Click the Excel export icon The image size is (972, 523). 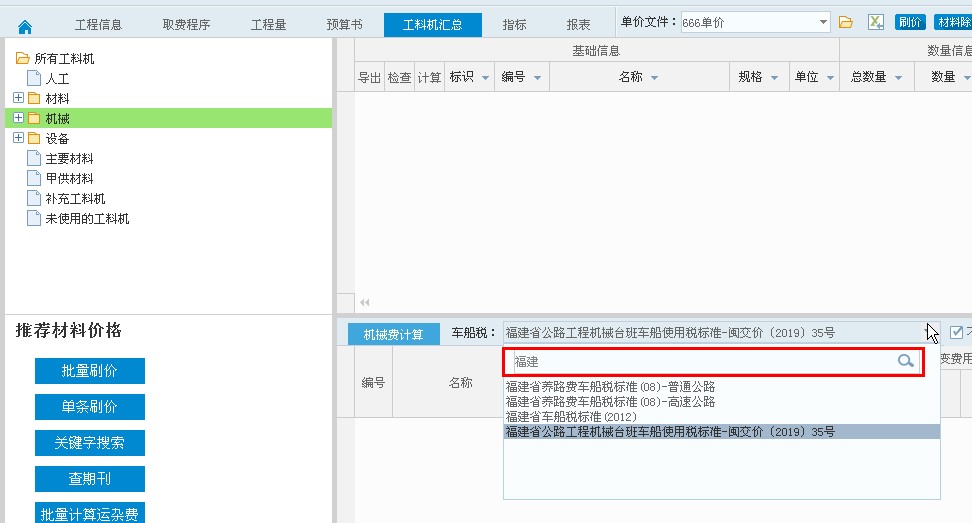coord(875,22)
